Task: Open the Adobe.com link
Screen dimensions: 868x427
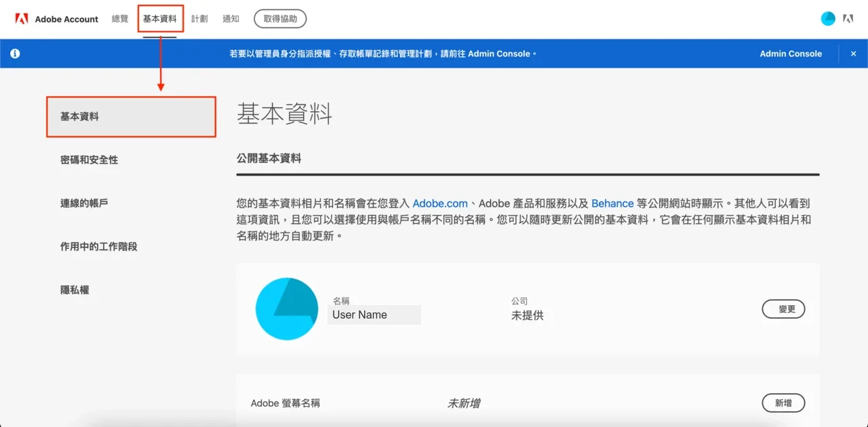Action: [x=440, y=203]
